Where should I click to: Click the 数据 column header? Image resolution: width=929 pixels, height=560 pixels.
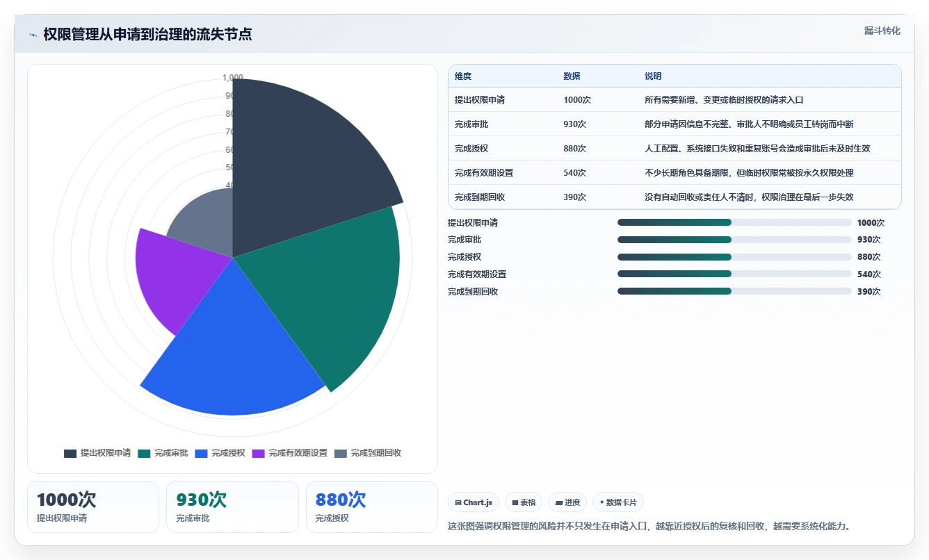pyautogui.click(x=572, y=76)
